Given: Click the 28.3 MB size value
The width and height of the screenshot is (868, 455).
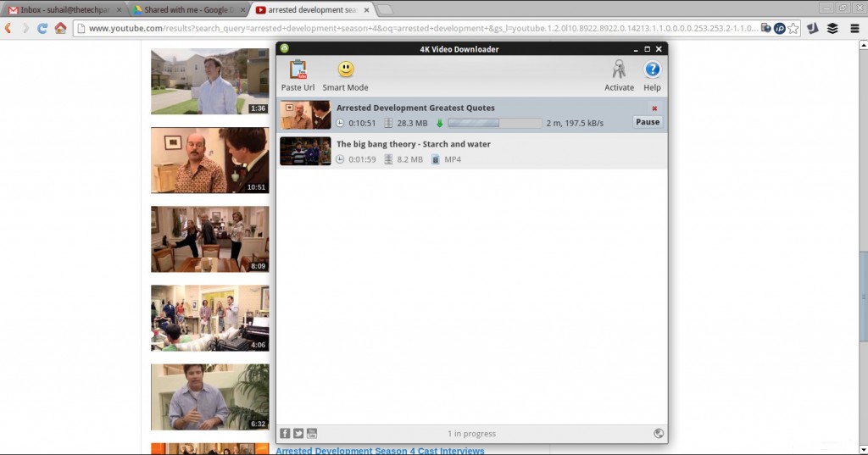Looking at the screenshot, I should coord(412,123).
